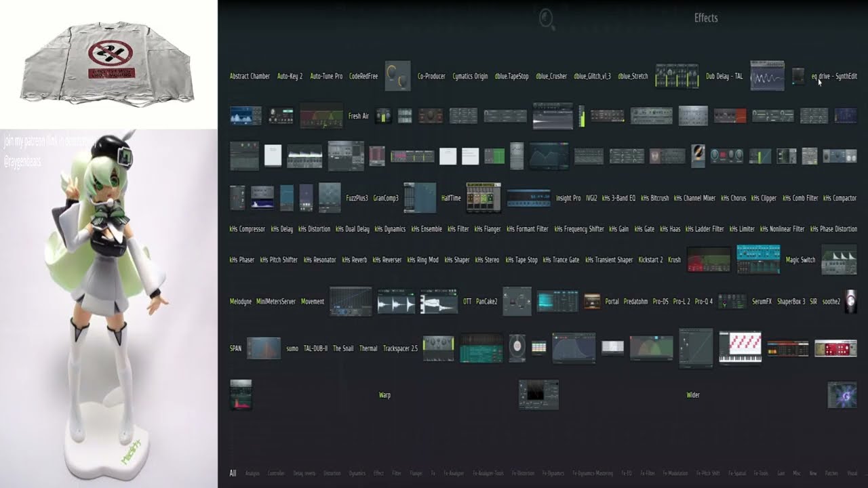Open the piano-roll plugin thumbnail with pink notes
The image size is (868, 488).
[x=740, y=348]
